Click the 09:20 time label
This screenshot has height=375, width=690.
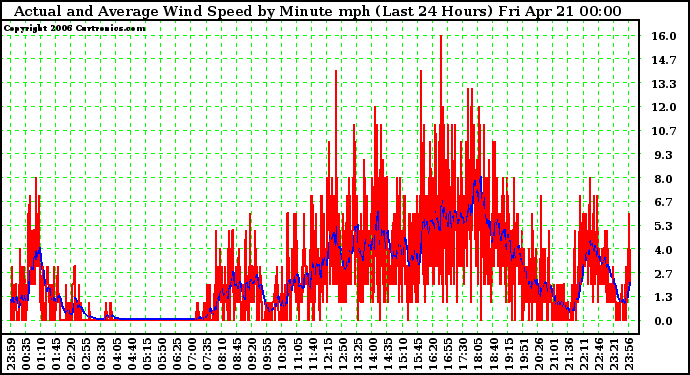(x=252, y=354)
